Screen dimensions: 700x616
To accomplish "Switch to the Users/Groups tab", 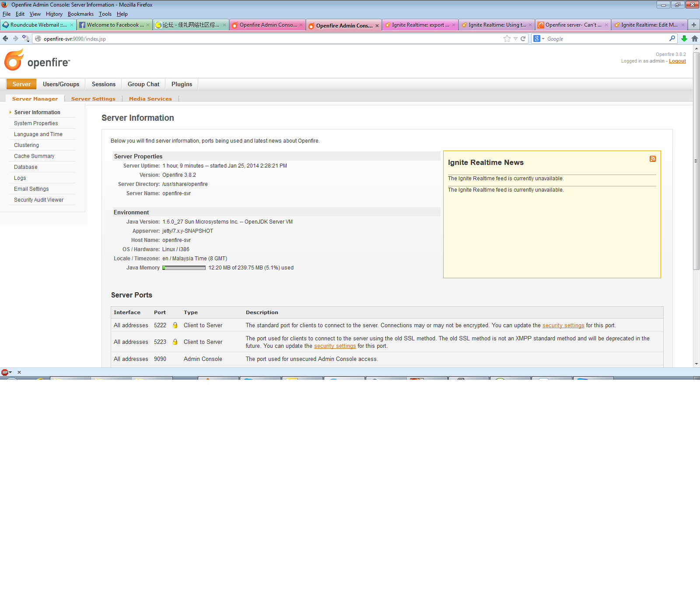I will click(x=61, y=84).
